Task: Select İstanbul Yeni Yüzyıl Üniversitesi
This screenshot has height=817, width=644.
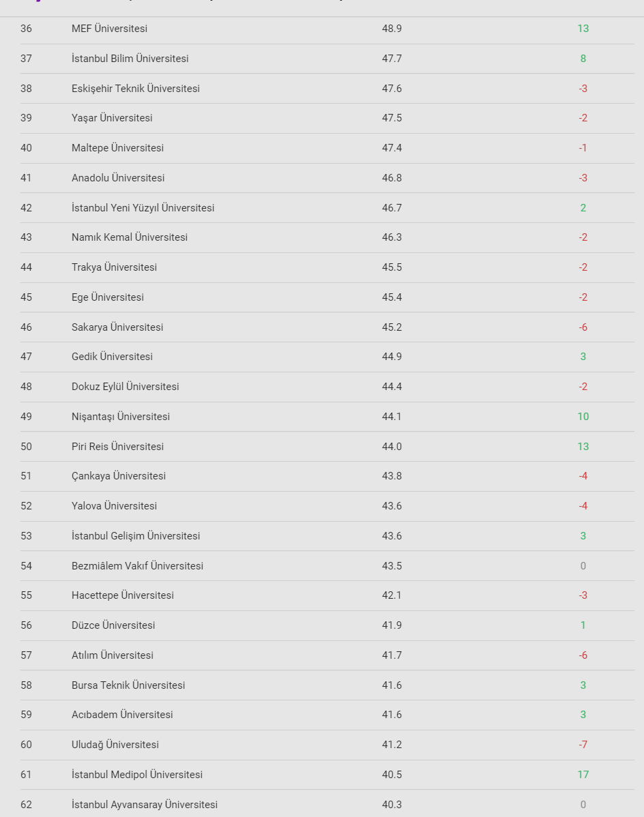Action: coord(143,208)
